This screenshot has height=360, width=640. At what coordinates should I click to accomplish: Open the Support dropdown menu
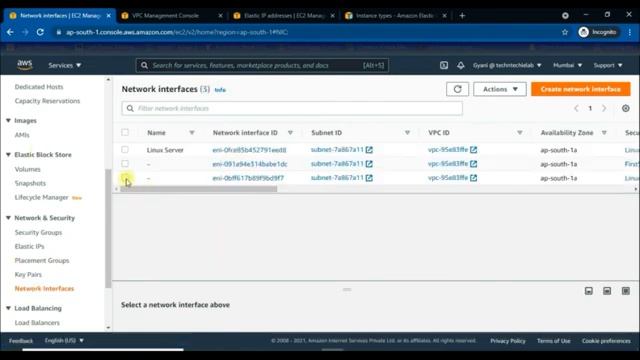608,65
